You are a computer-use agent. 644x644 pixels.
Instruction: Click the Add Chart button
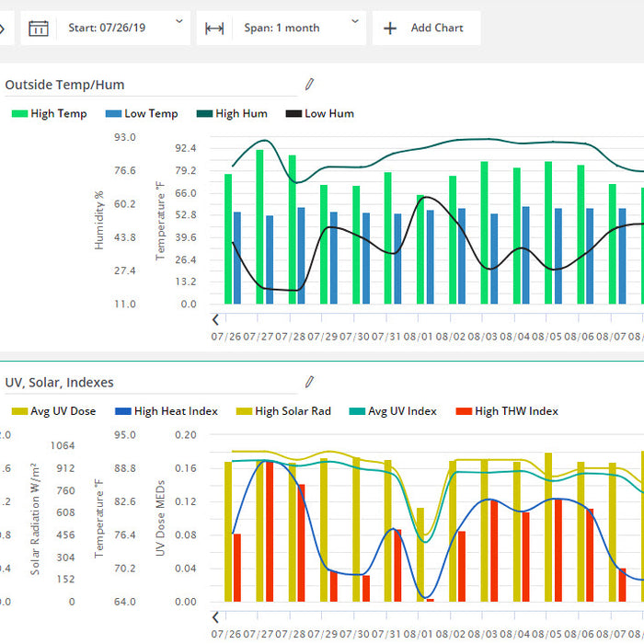(x=423, y=29)
